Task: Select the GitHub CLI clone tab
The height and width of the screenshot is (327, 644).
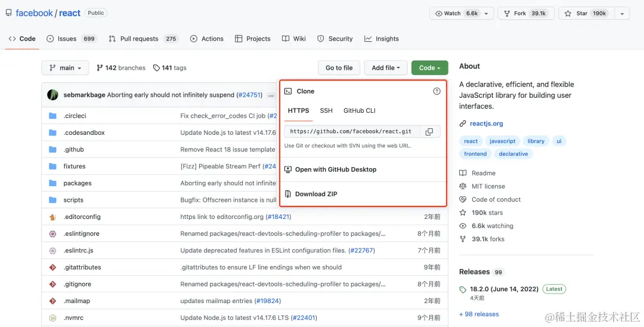Action: coord(360,110)
